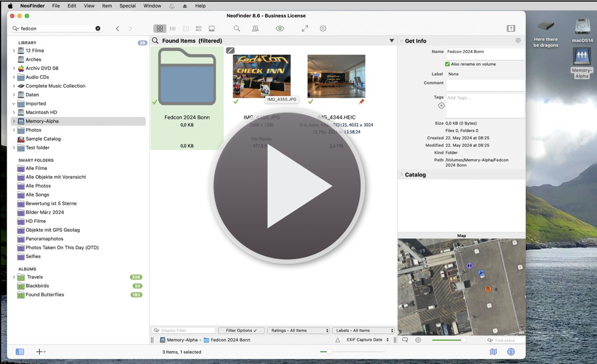The width and height of the screenshot is (597, 364).
Task: Open Labels - All Items dropdown
Action: (364, 331)
